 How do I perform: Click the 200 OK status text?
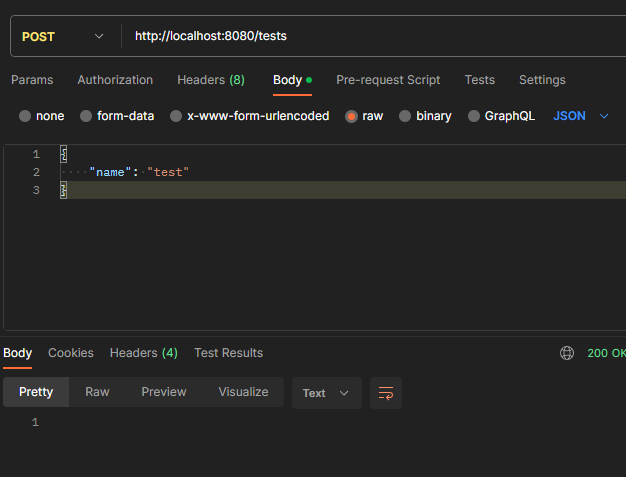point(606,353)
